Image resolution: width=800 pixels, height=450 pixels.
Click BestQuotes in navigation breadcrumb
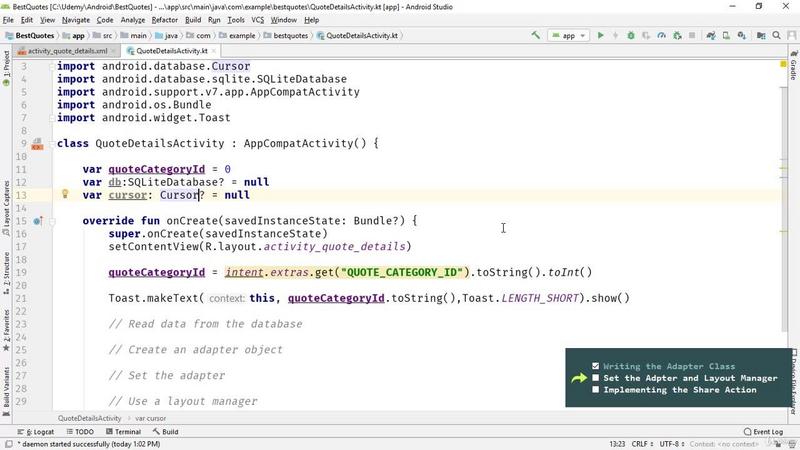click(30, 36)
